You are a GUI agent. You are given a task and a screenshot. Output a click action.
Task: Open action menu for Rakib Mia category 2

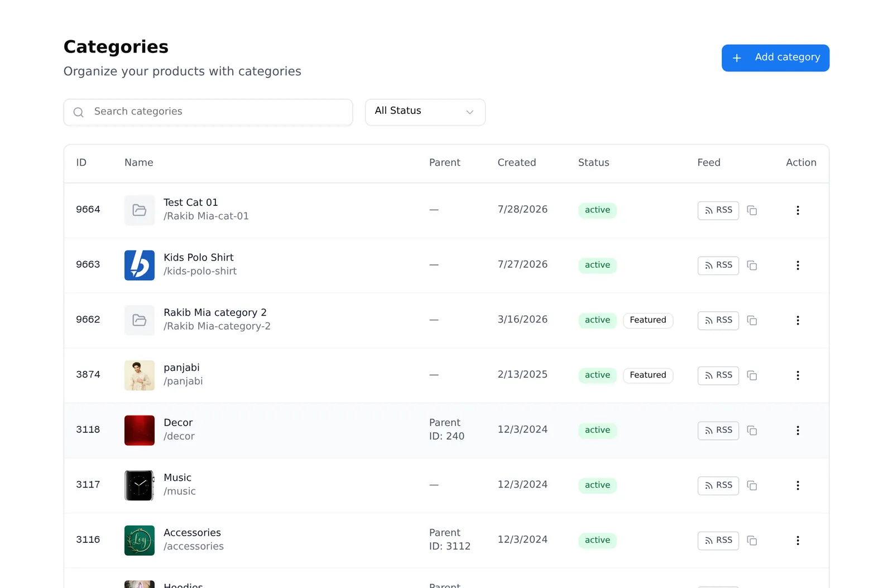798,320
